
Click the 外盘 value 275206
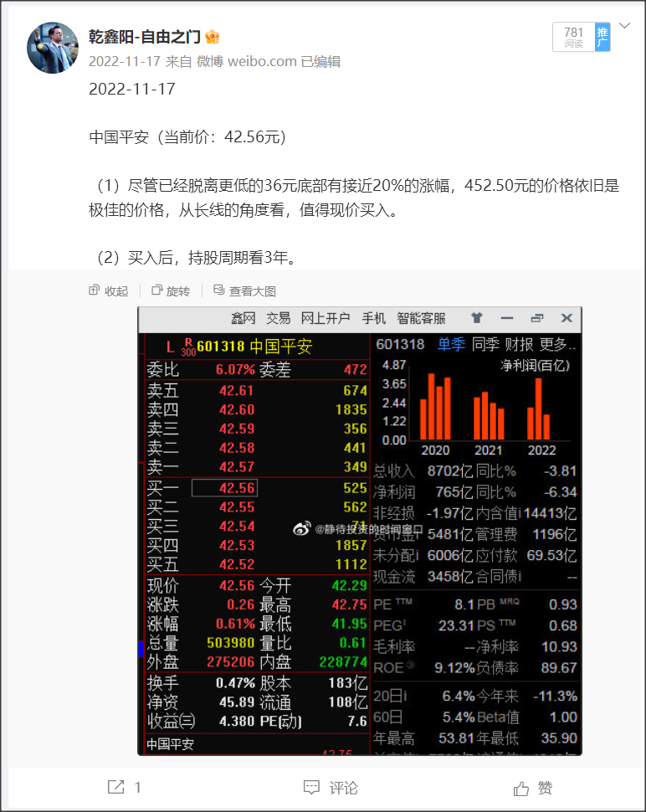pyautogui.click(x=231, y=662)
